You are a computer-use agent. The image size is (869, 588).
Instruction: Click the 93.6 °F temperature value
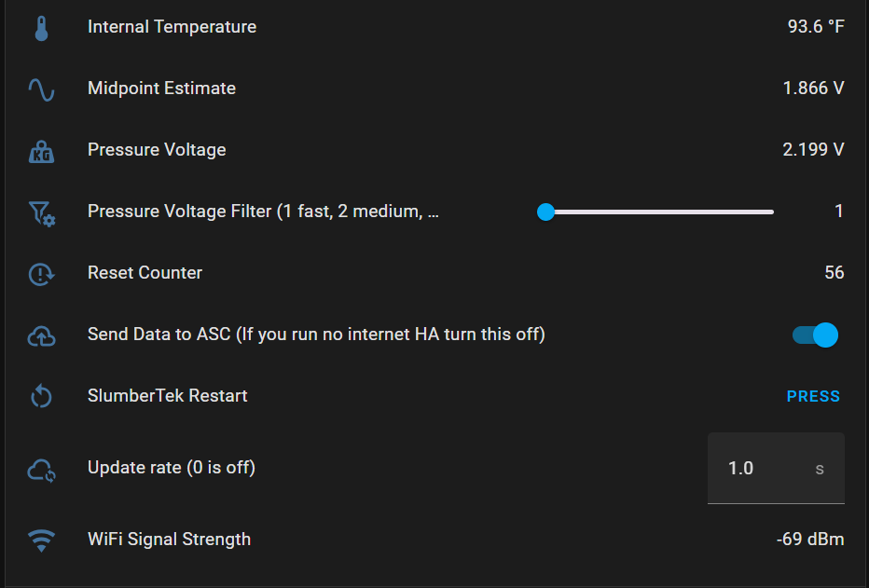(x=816, y=27)
